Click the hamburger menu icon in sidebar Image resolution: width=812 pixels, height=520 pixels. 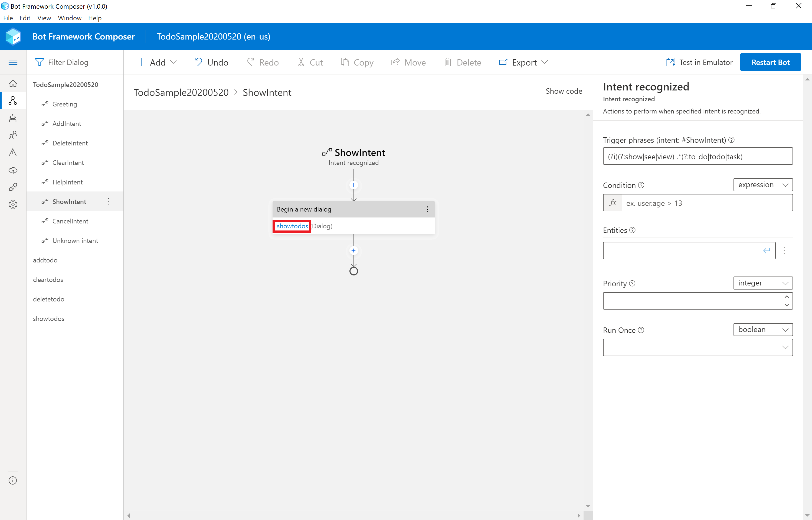13,62
